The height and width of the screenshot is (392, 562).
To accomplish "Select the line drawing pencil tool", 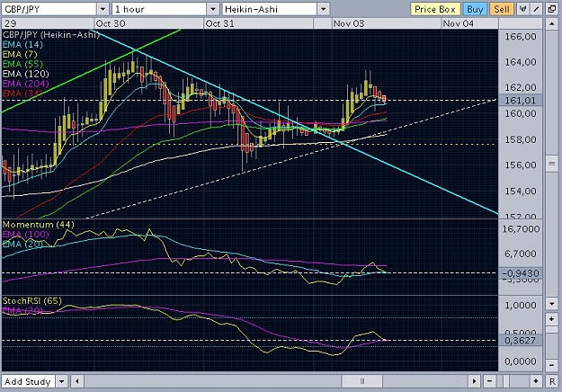I will coord(536,9).
